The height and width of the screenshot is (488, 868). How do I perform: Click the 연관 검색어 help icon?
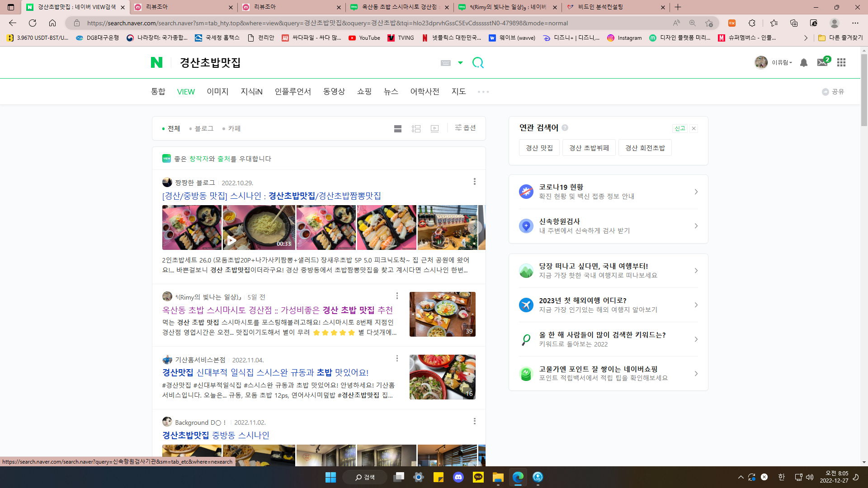pyautogui.click(x=565, y=128)
